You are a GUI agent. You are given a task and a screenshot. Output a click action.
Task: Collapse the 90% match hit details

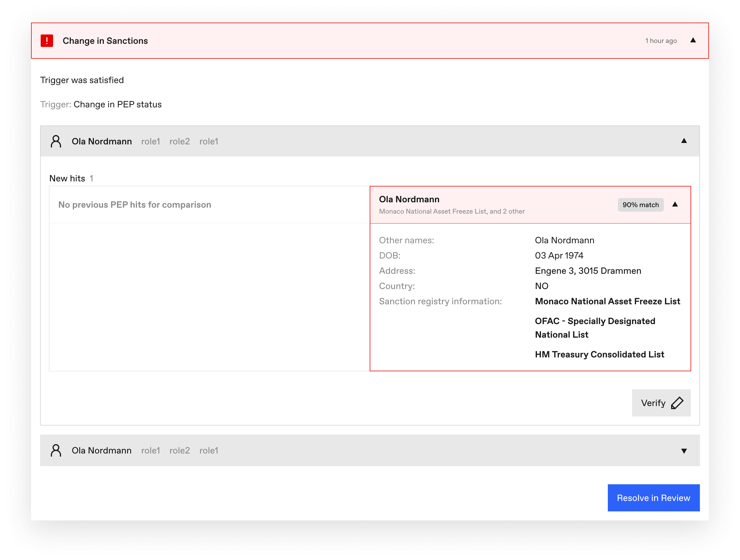[675, 205]
